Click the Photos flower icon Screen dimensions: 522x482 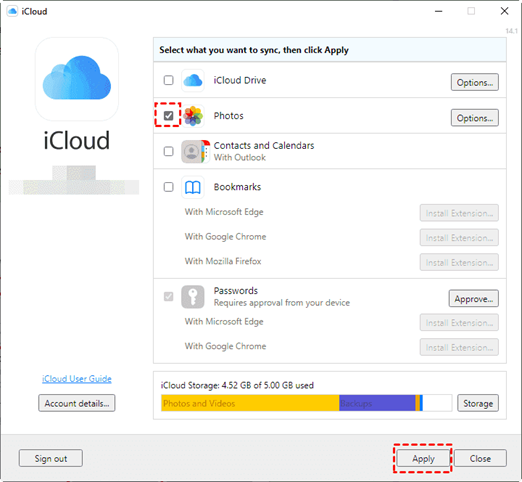pyautogui.click(x=193, y=116)
